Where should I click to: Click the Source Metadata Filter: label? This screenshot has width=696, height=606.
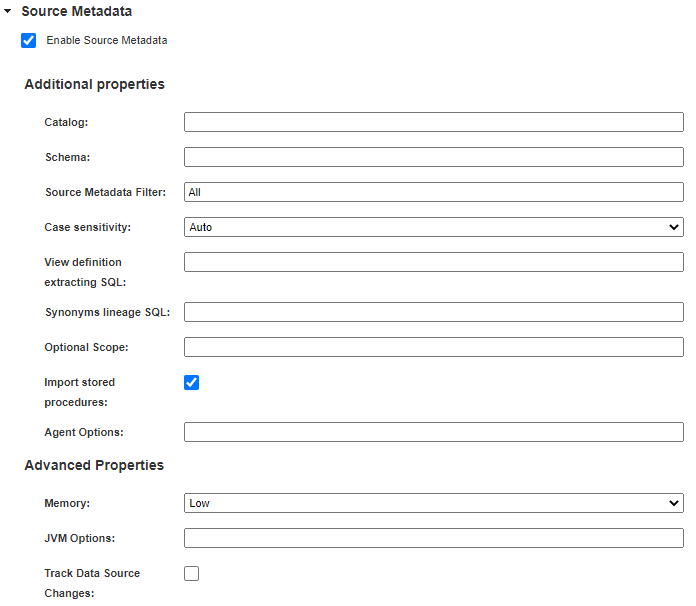click(106, 192)
